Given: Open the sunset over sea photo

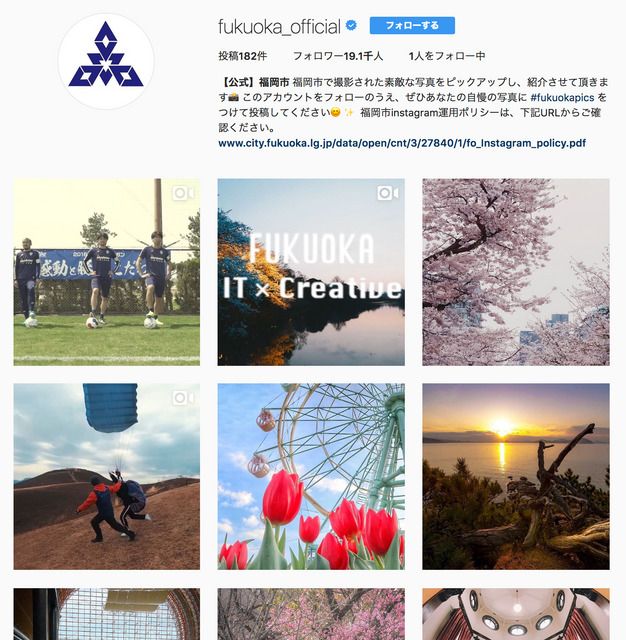Looking at the screenshot, I should [x=516, y=476].
